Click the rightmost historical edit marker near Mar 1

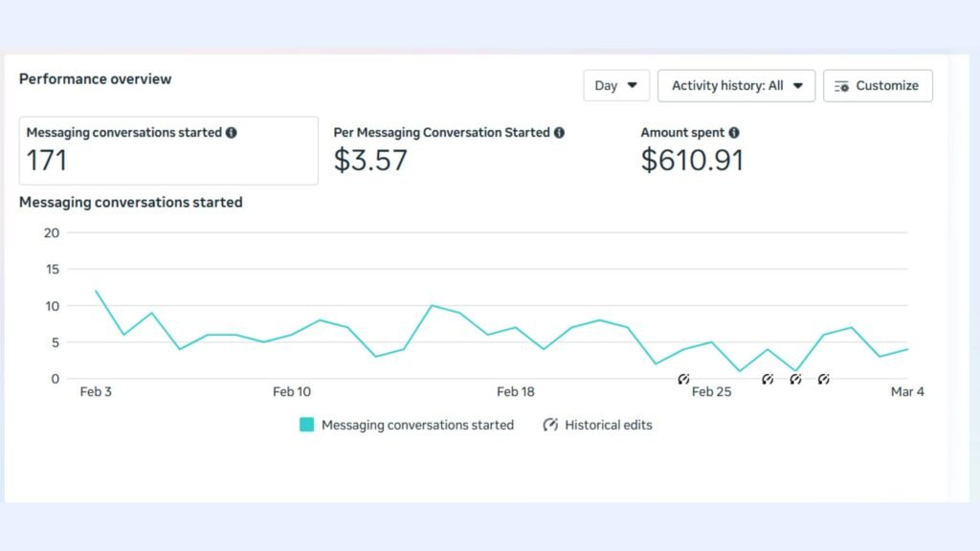824,379
